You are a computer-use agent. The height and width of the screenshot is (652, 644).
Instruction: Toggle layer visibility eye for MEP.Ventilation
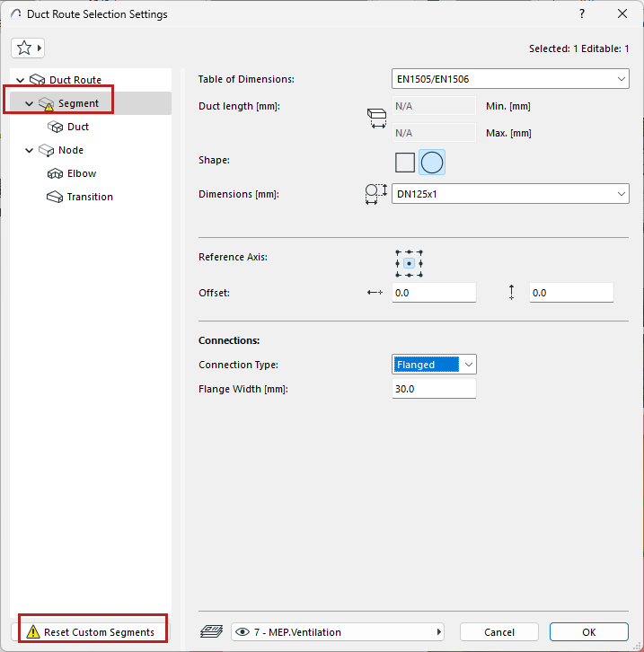(243, 632)
